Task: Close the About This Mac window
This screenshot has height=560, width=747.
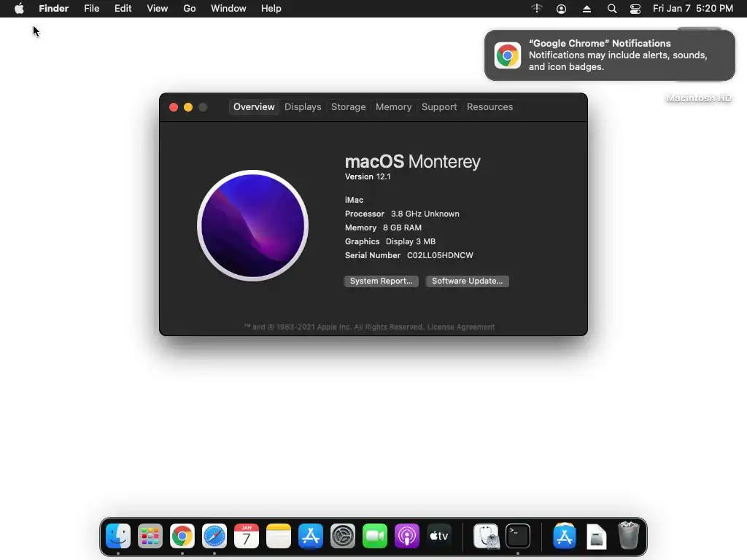Action: [174, 107]
